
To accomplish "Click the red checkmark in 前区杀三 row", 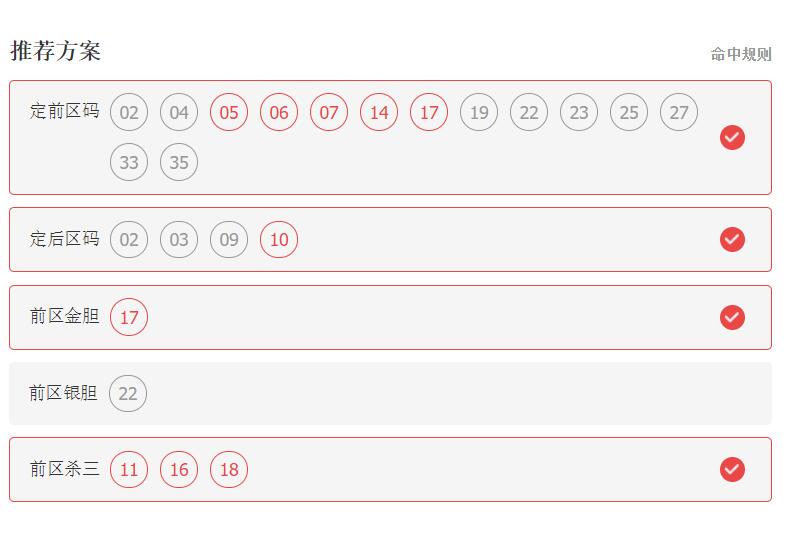I will point(732,469).
